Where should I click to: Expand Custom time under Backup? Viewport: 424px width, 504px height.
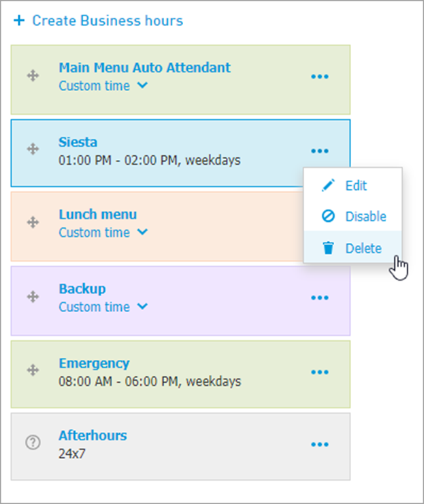click(x=103, y=307)
